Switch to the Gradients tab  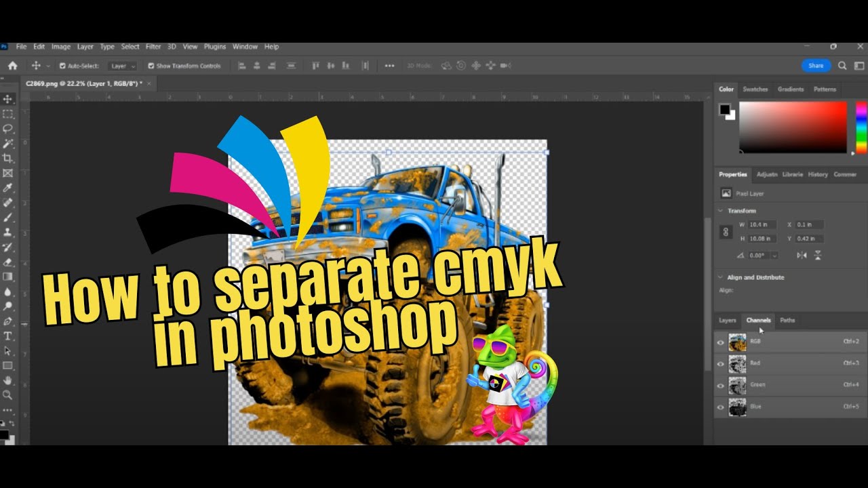pos(791,89)
